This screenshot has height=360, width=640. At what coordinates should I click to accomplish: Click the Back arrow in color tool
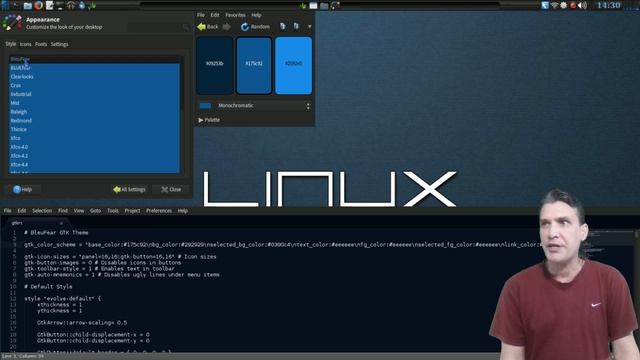pos(207,27)
